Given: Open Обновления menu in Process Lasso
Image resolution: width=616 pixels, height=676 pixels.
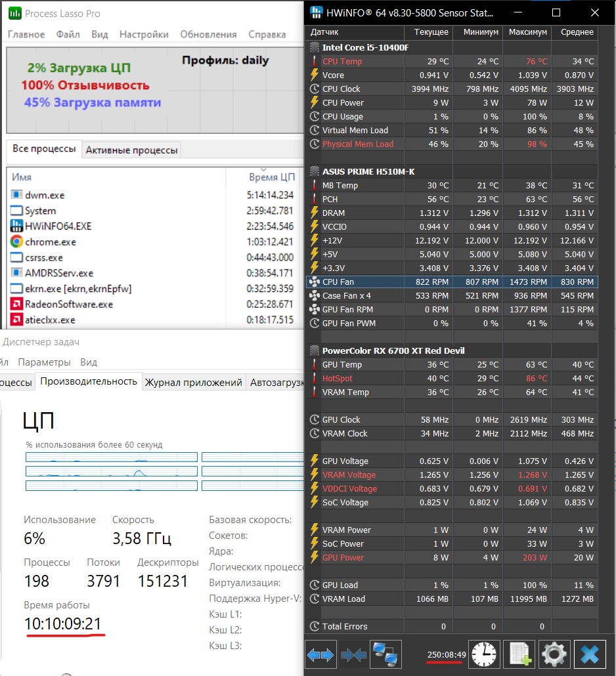Looking at the screenshot, I should [208, 35].
